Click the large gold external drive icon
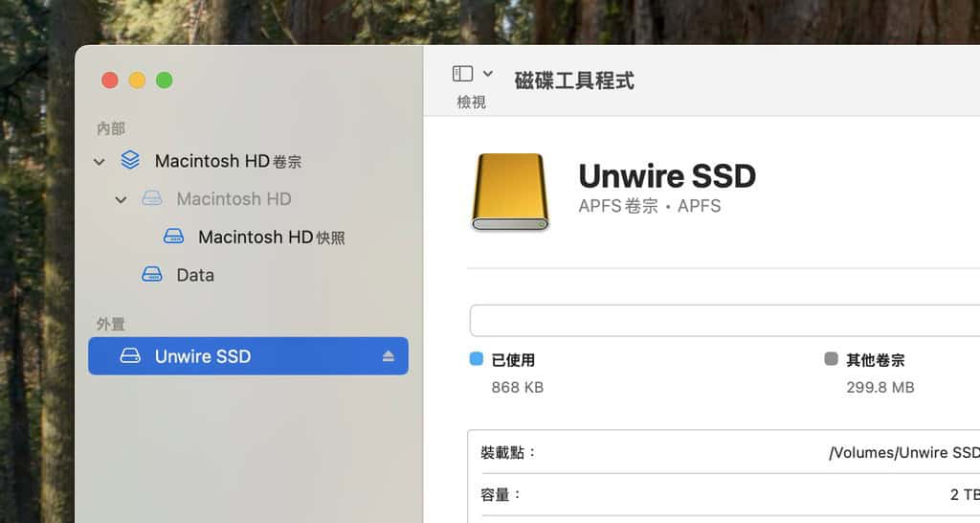The image size is (980, 523). pos(510,192)
